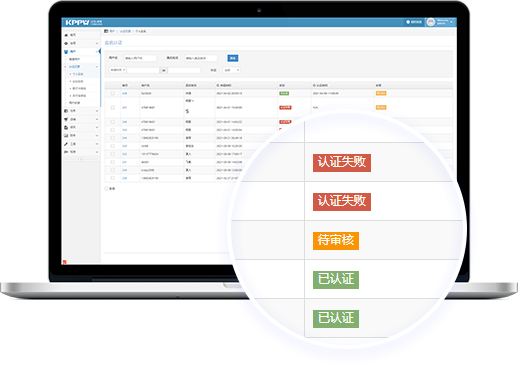Tick the checkbox in first table row
The height and width of the screenshot is (365, 519).
[112, 93]
